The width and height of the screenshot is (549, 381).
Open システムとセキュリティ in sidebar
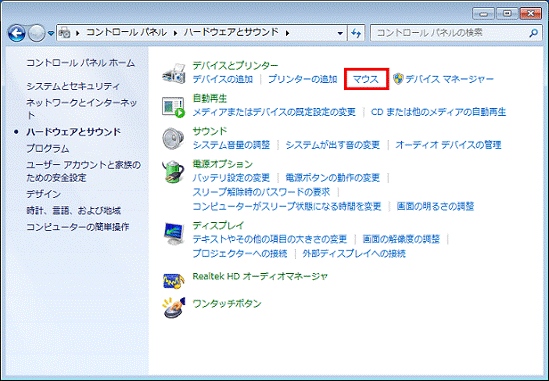[73, 86]
